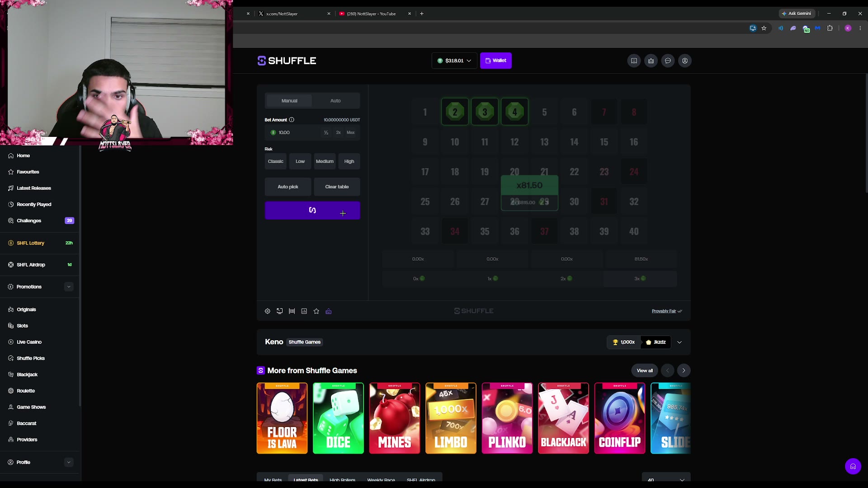Click the install app icon in the address bar

point(753,28)
